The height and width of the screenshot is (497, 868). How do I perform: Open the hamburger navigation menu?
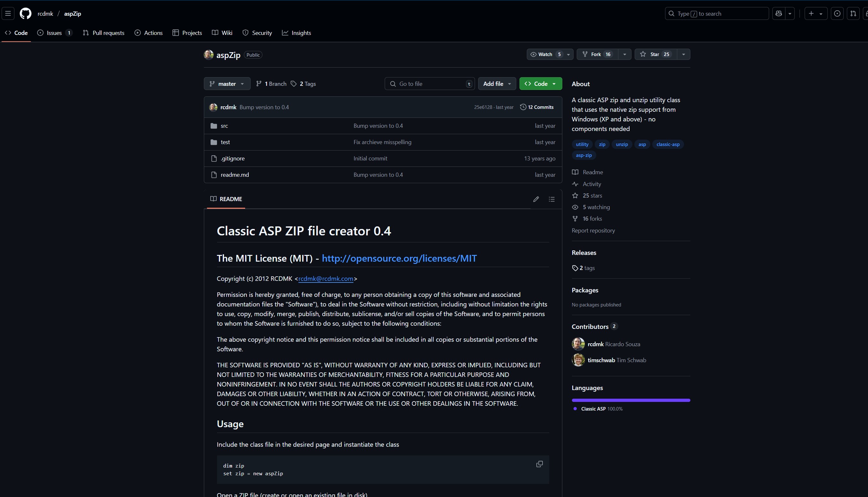[8, 14]
